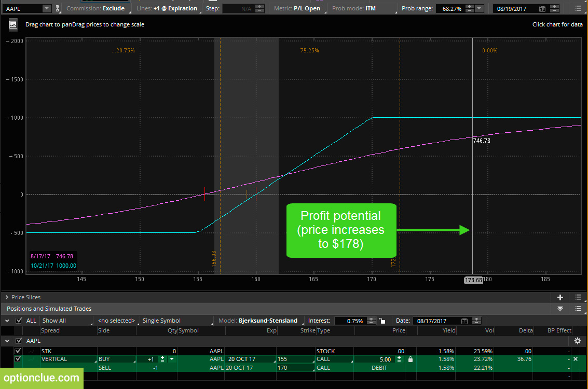Open the Commission Exclude menu
Image resolution: width=588 pixels, height=389 pixels.
pos(95,8)
